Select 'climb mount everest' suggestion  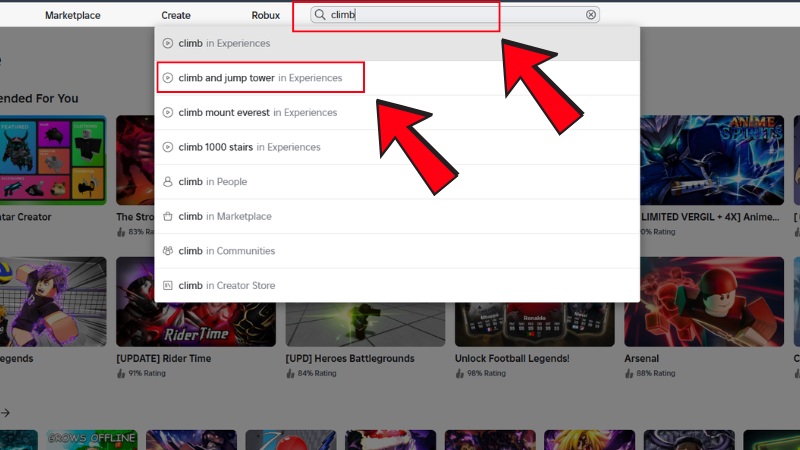pos(397,113)
